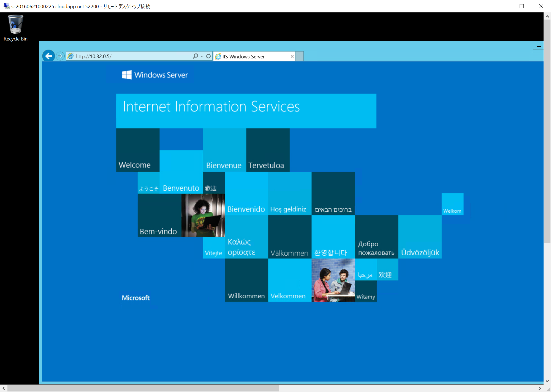Click the horizontal scrollbar right arrow

pyautogui.click(x=540, y=388)
